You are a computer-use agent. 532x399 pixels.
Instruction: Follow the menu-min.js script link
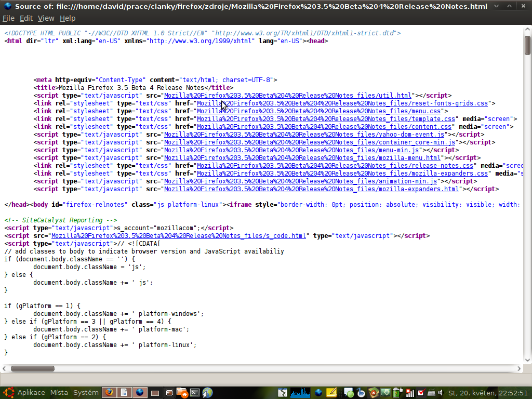pyautogui.click(x=291, y=150)
